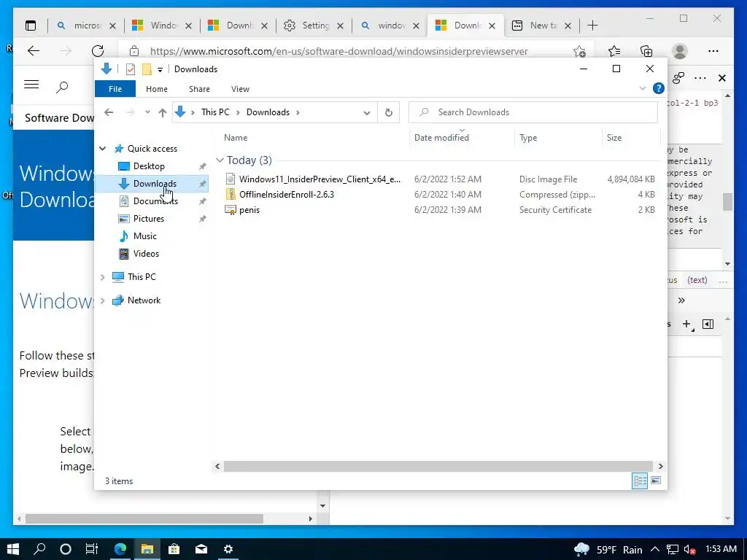Click the Search Downloads field
The image size is (747, 560).
point(533,112)
